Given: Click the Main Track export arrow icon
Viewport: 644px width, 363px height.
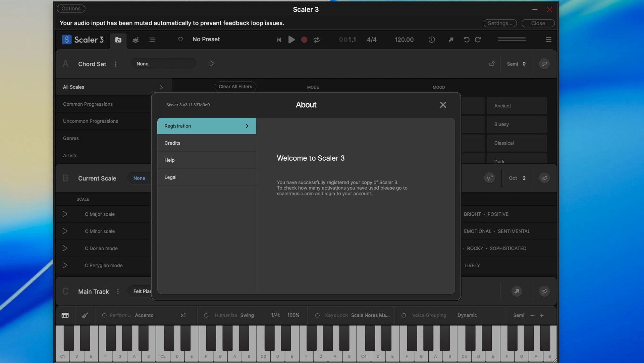Looking at the screenshot, I should point(517,291).
